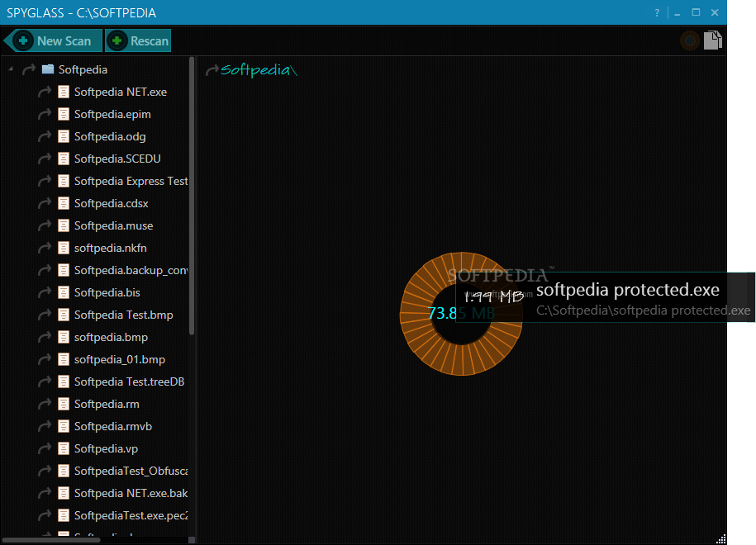The height and width of the screenshot is (545, 756).
Task: Select Softpedia.backup_con file entry
Action: (x=131, y=270)
